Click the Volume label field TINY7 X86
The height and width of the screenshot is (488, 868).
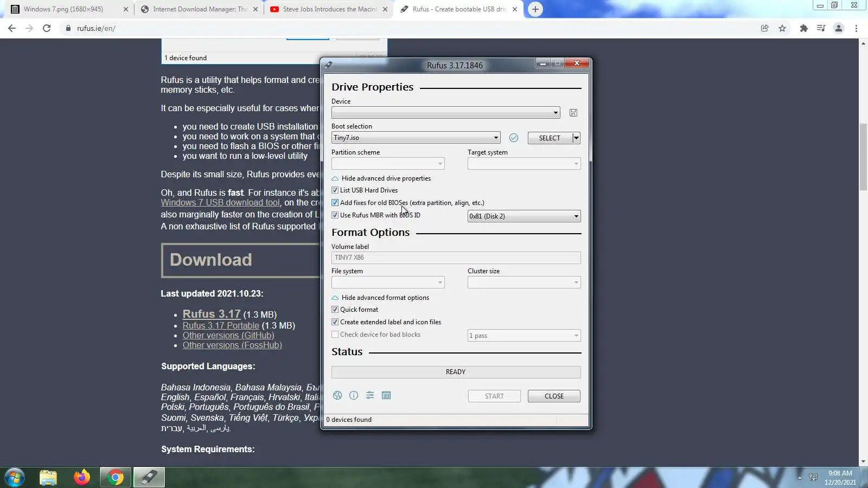[456, 258]
